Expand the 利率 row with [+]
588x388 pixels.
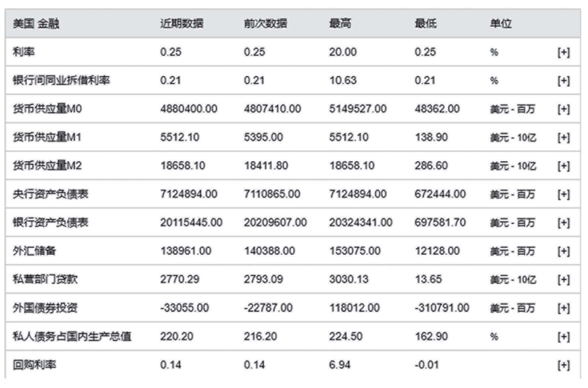[563, 52]
